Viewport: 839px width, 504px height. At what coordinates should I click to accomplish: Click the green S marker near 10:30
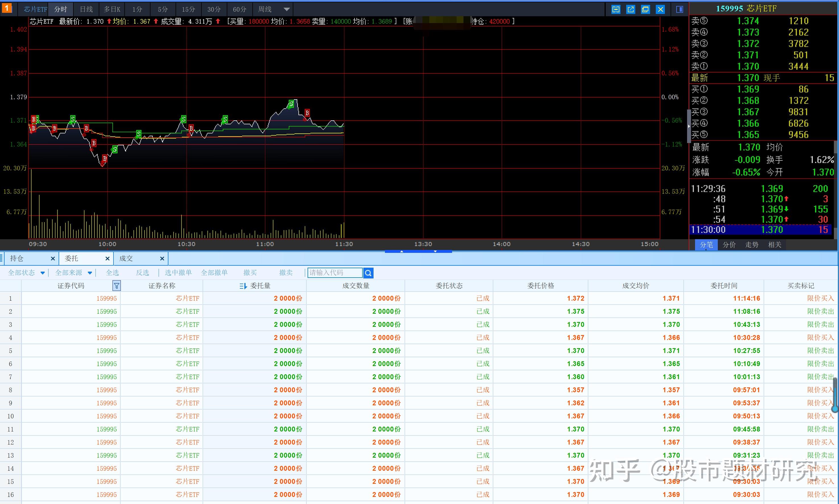pyautogui.click(x=184, y=119)
